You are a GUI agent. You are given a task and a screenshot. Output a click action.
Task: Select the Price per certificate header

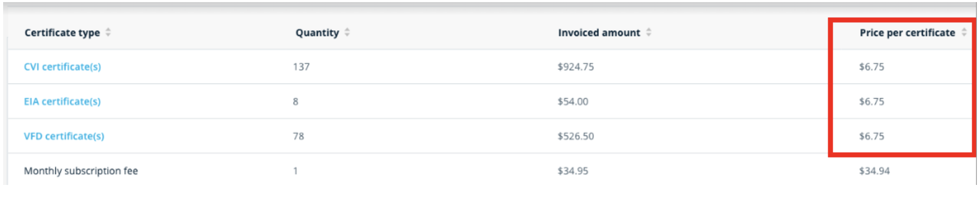[x=907, y=33]
